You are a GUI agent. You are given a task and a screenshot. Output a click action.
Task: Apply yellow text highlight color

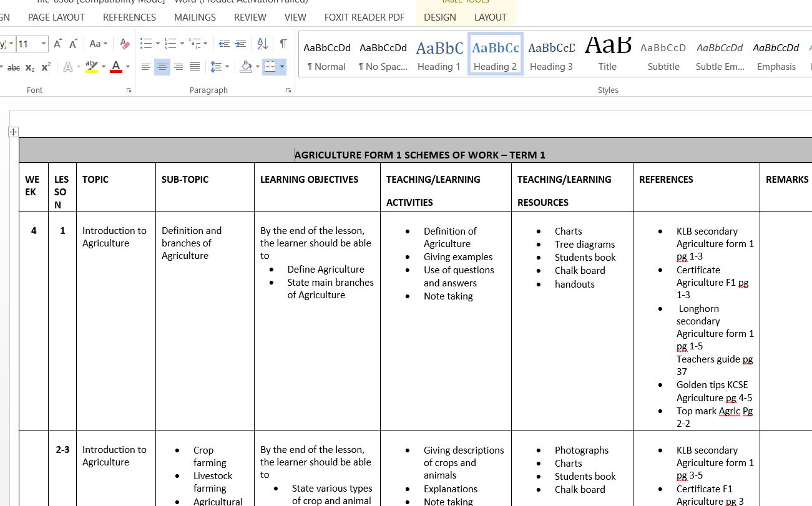pos(92,67)
